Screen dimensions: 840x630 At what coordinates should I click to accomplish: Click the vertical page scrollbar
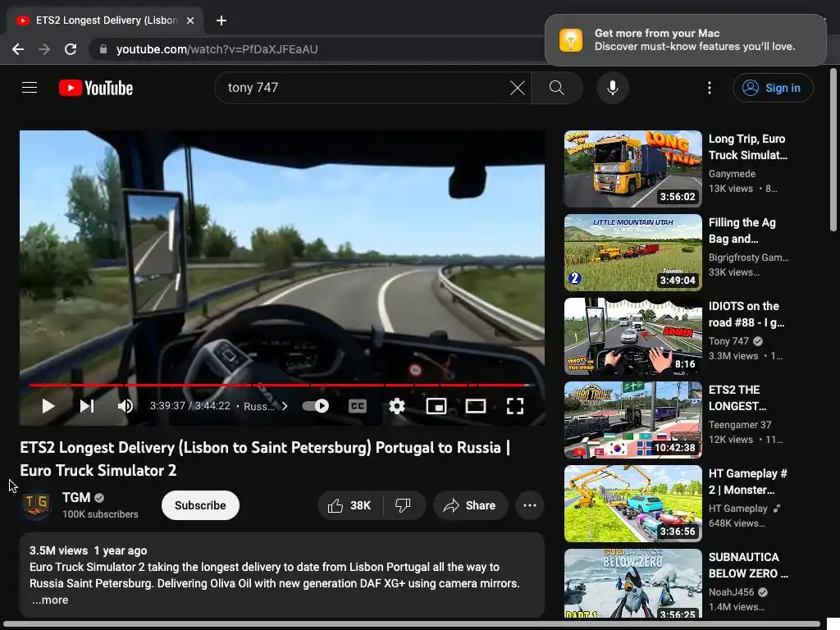pyautogui.click(x=833, y=149)
